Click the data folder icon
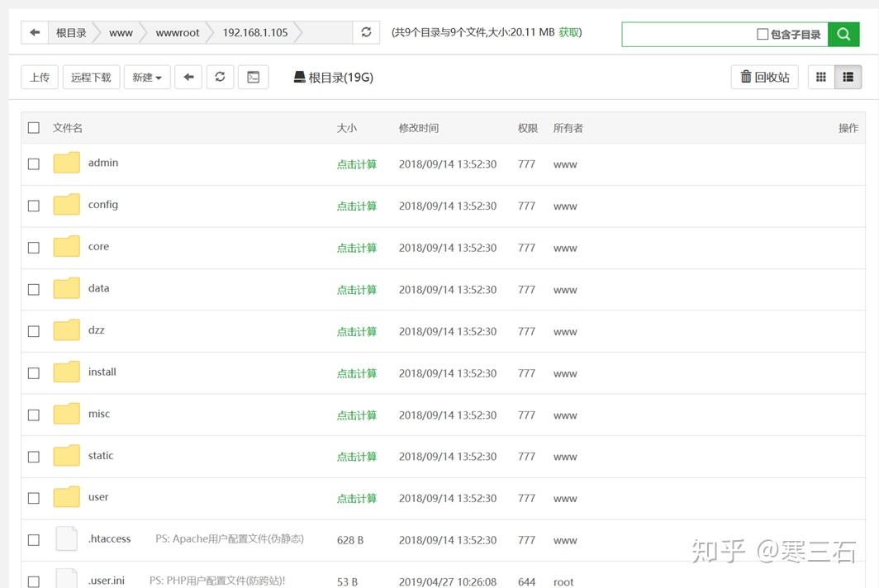The image size is (879, 588). pyautogui.click(x=67, y=289)
